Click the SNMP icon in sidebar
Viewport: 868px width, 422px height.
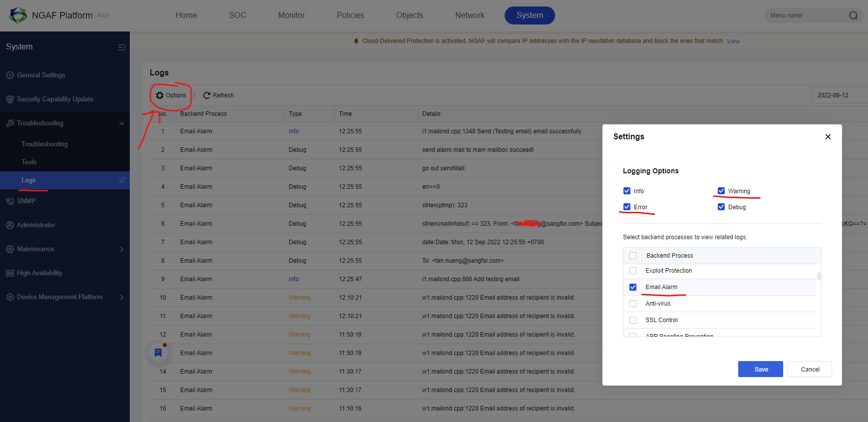pyautogui.click(x=10, y=201)
